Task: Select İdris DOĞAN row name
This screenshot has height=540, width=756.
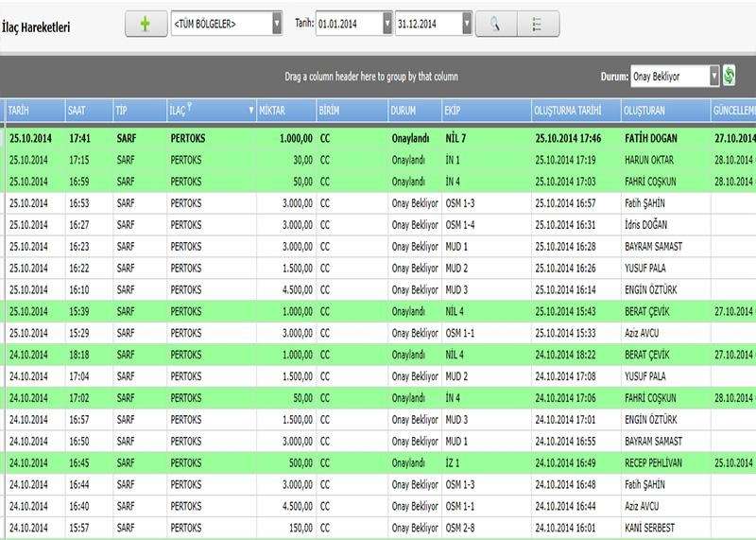Action: tap(646, 225)
